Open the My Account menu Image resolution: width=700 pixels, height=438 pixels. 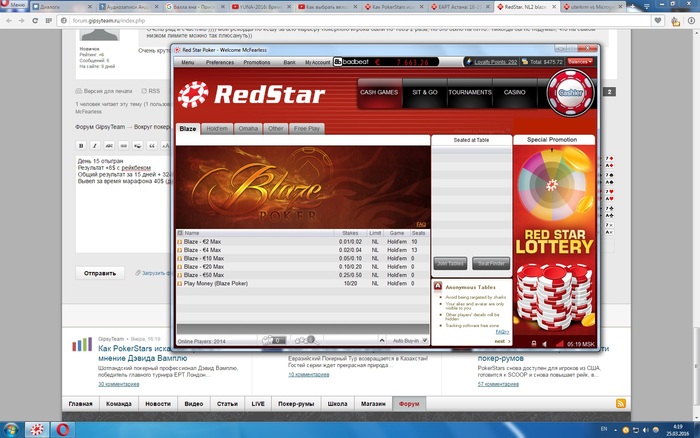pyautogui.click(x=317, y=62)
